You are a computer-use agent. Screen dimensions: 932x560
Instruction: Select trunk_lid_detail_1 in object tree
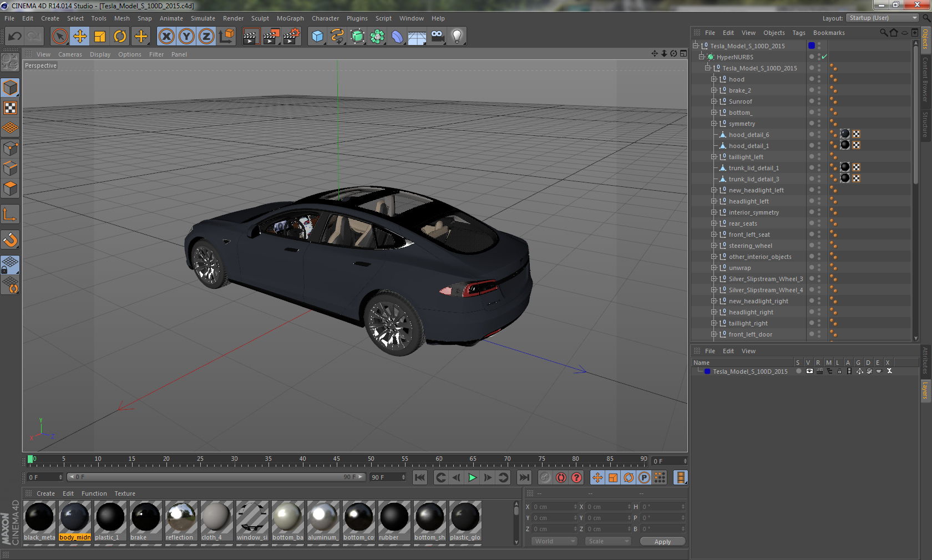tap(753, 168)
